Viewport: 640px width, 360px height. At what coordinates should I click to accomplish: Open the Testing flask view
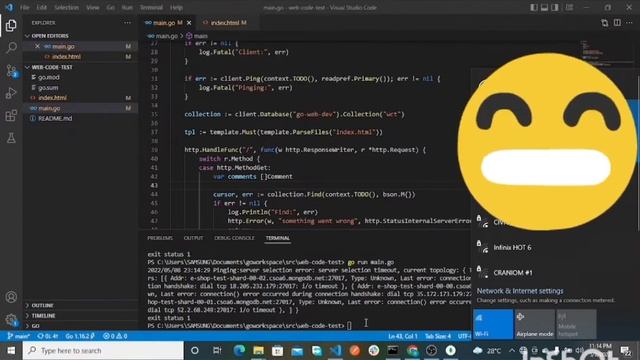tap(11, 138)
